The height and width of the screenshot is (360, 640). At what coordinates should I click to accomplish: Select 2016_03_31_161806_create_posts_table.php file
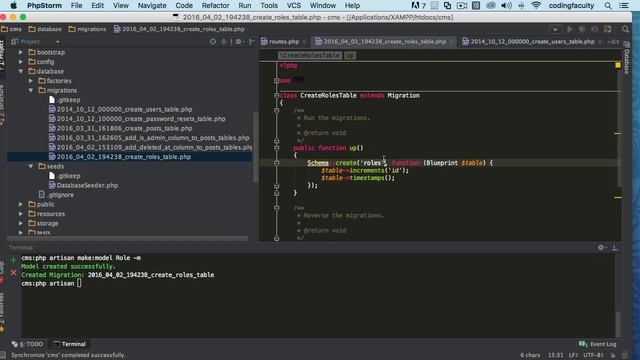[124, 128]
